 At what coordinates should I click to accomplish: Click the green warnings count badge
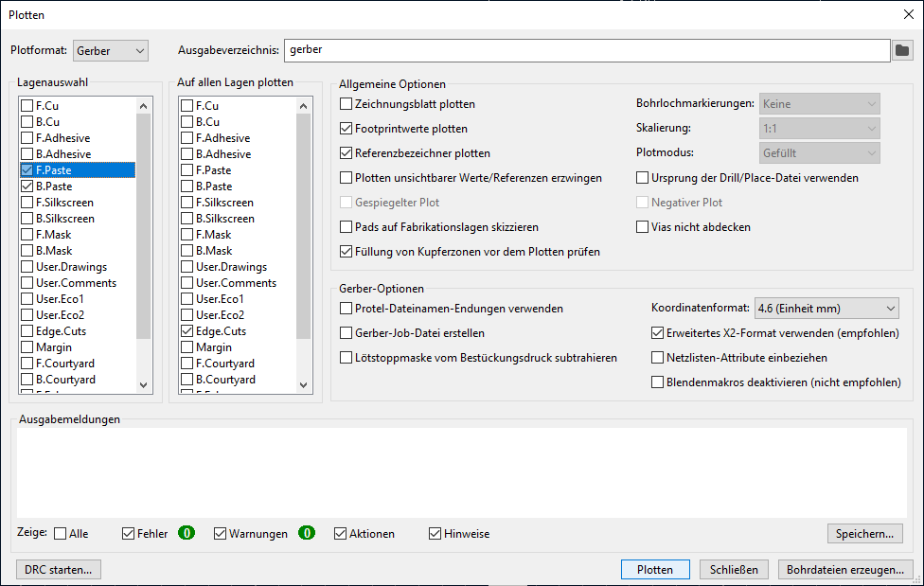(x=306, y=534)
